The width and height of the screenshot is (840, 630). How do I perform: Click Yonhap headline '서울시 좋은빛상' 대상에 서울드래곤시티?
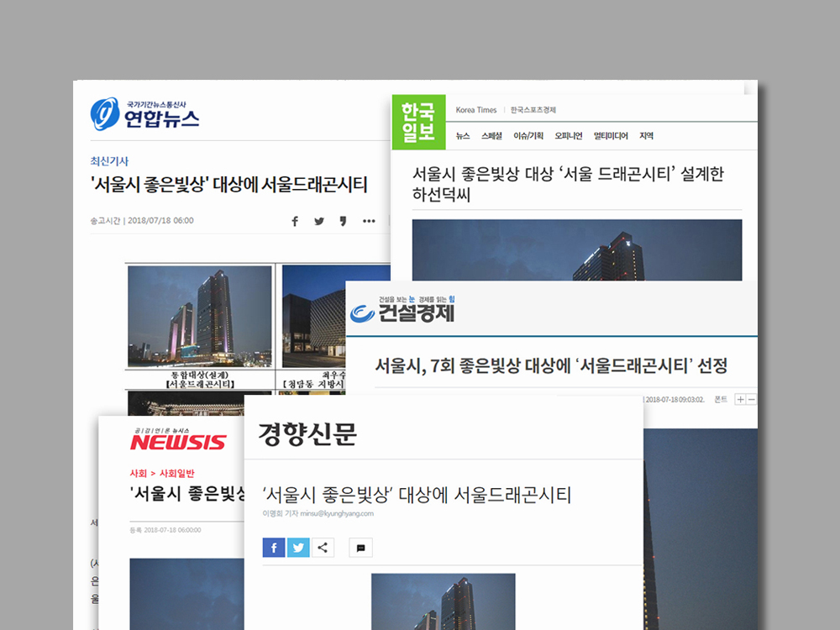(228, 185)
